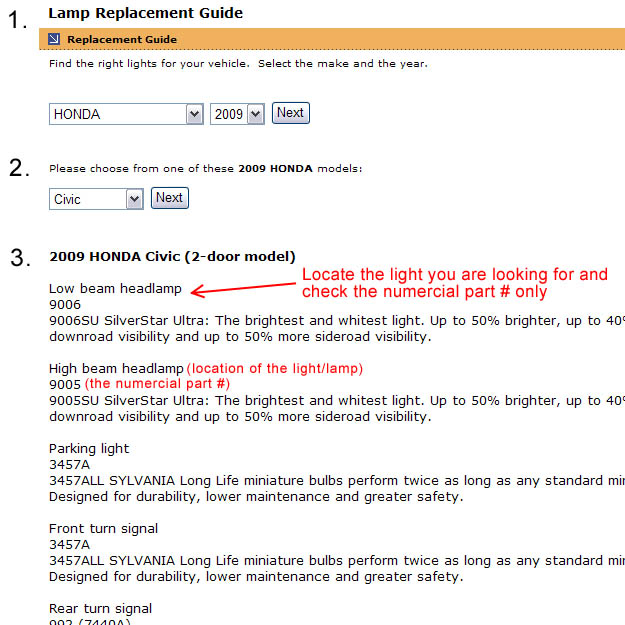Click the 9006 part number
625x625 pixels.
[65, 305]
